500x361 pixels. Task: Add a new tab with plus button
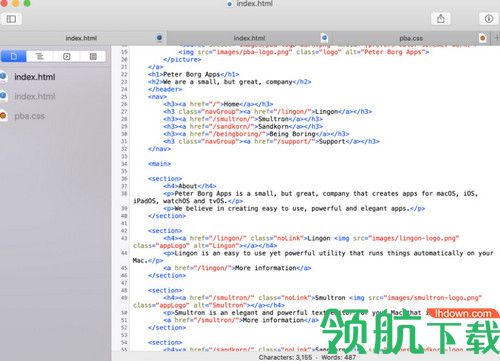(496, 38)
